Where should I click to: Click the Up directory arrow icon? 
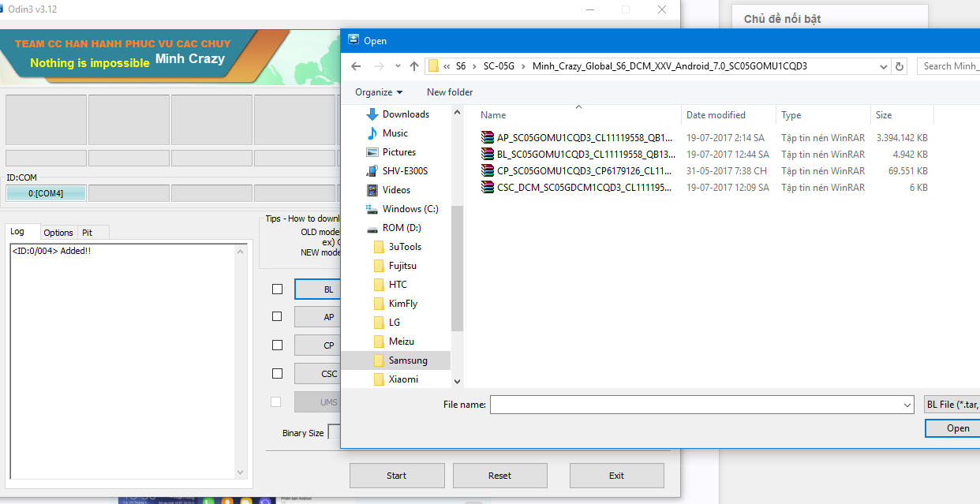[413, 66]
